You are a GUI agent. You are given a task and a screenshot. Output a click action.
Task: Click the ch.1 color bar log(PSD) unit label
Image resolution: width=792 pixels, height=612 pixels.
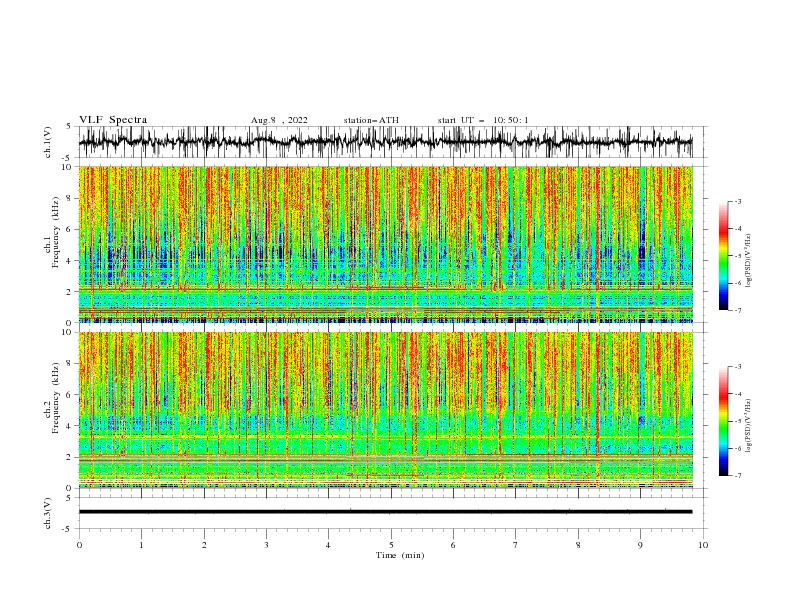749,261
